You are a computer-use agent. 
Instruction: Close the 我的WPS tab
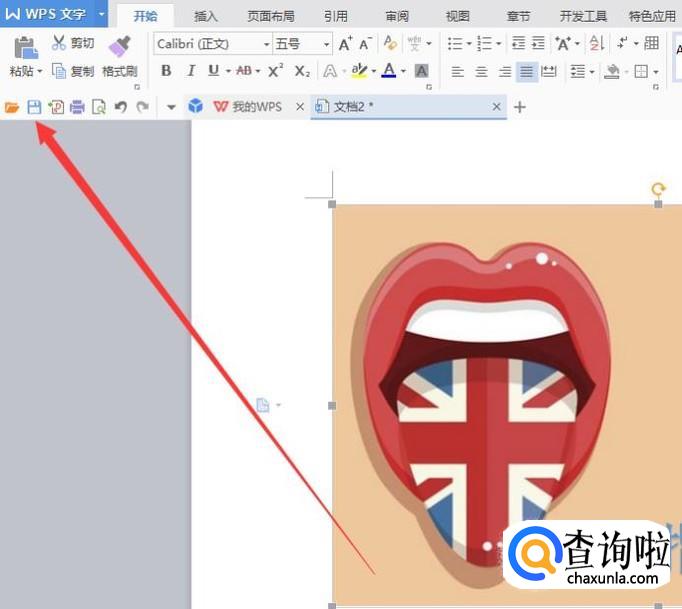pos(299,107)
